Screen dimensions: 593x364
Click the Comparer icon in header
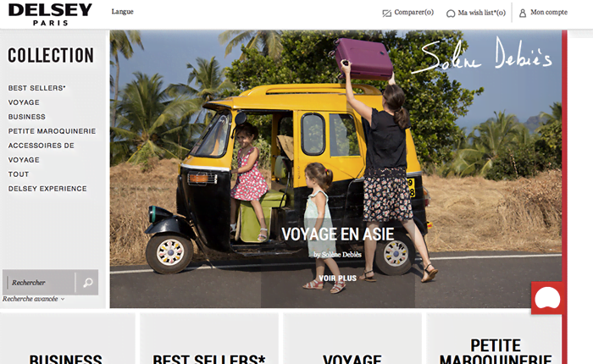[386, 14]
